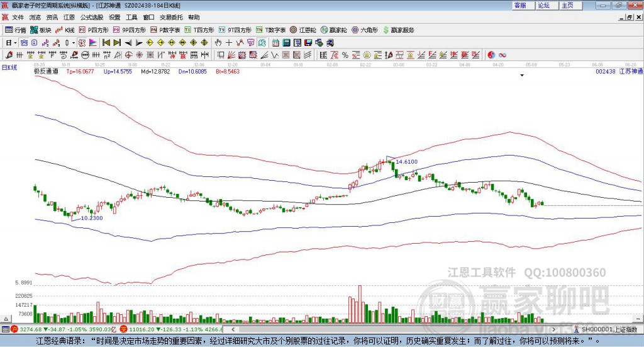Open the 江恩 menu
This screenshot has width=644, height=347.
click(69, 17)
